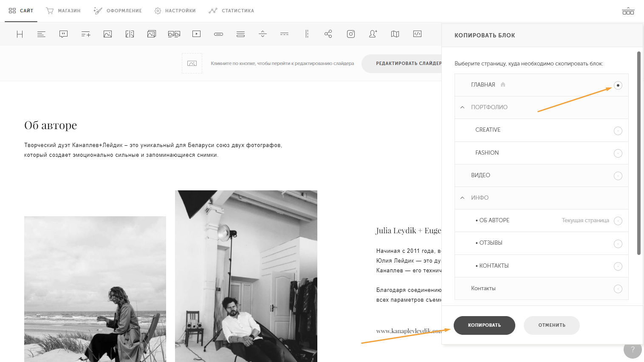Add a heading block from the toolbar
The height and width of the screenshot is (362, 644).
pyautogui.click(x=20, y=34)
